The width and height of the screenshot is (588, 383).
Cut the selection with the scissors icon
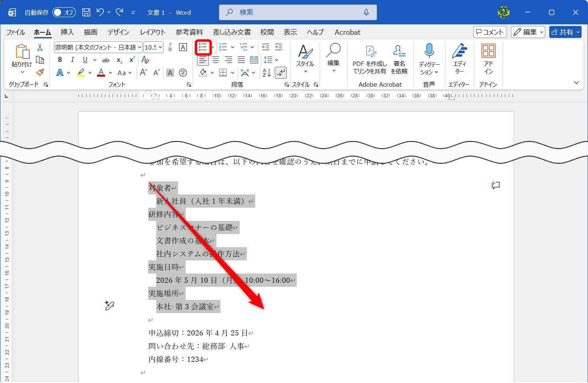pyautogui.click(x=40, y=47)
